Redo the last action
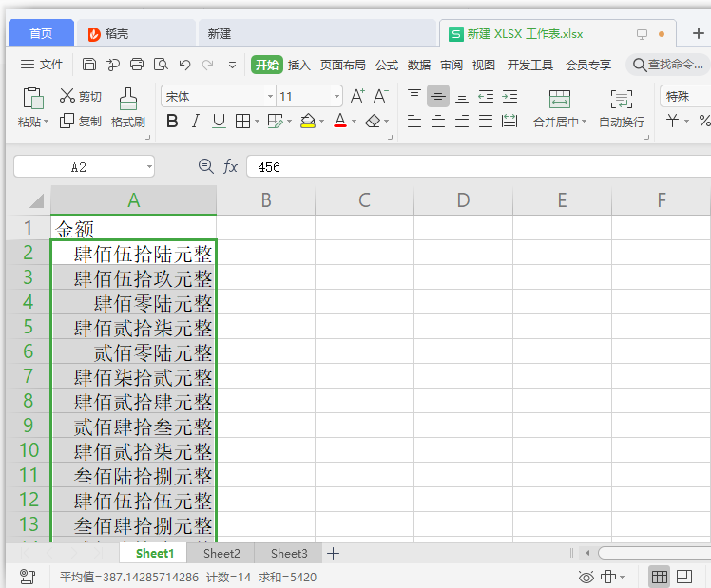The width and height of the screenshot is (711, 588). click(x=207, y=65)
